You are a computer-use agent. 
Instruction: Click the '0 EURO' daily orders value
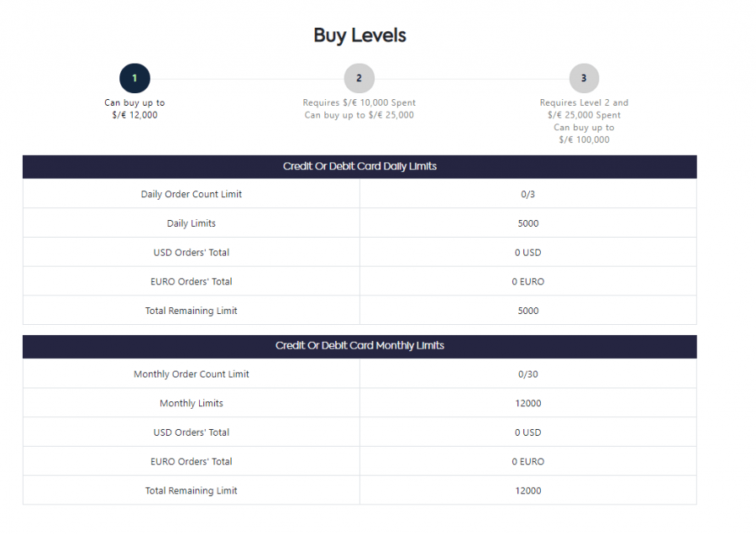pyautogui.click(x=528, y=280)
